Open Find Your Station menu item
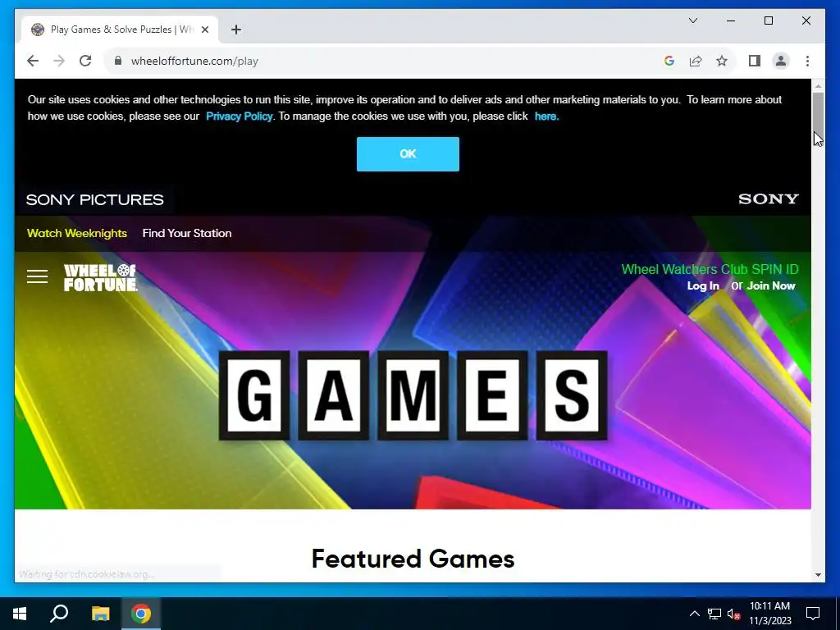The width and height of the screenshot is (840, 630). pyautogui.click(x=187, y=233)
